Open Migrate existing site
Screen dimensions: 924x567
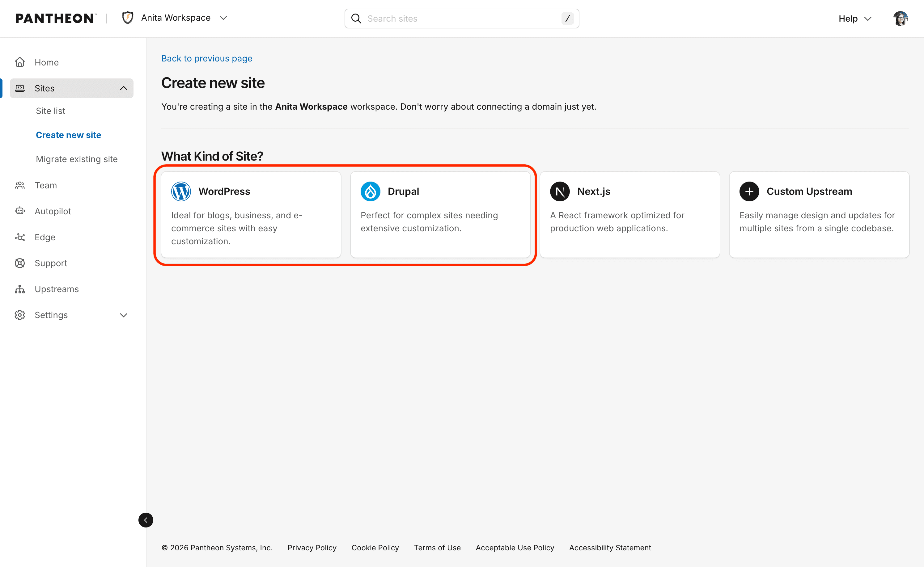pyautogui.click(x=77, y=159)
